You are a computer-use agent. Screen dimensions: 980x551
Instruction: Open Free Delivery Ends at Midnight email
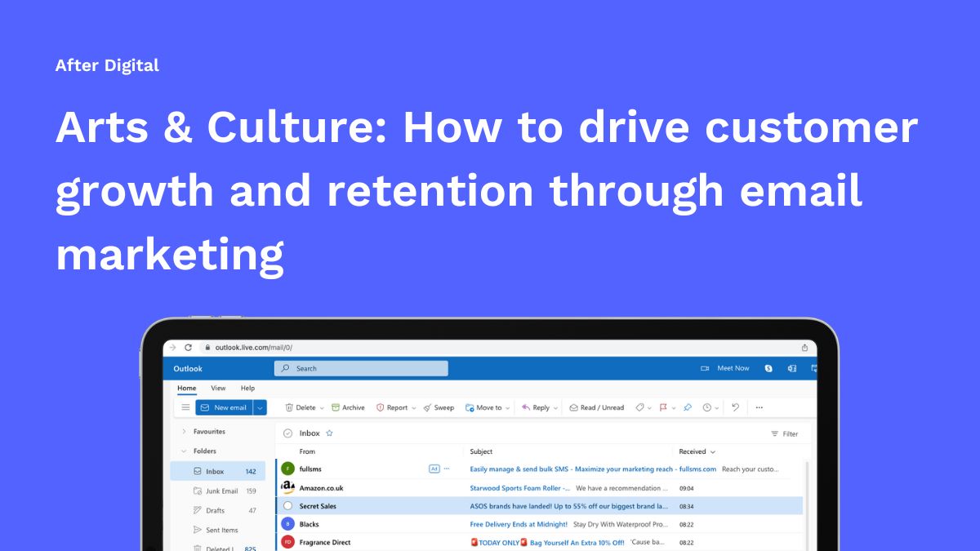(x=519, y=524)
